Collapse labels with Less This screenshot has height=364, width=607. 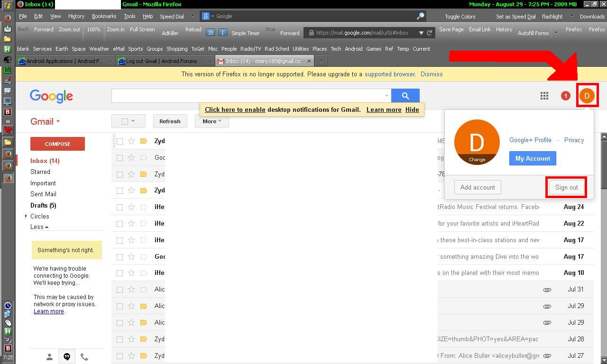point(39,227)
